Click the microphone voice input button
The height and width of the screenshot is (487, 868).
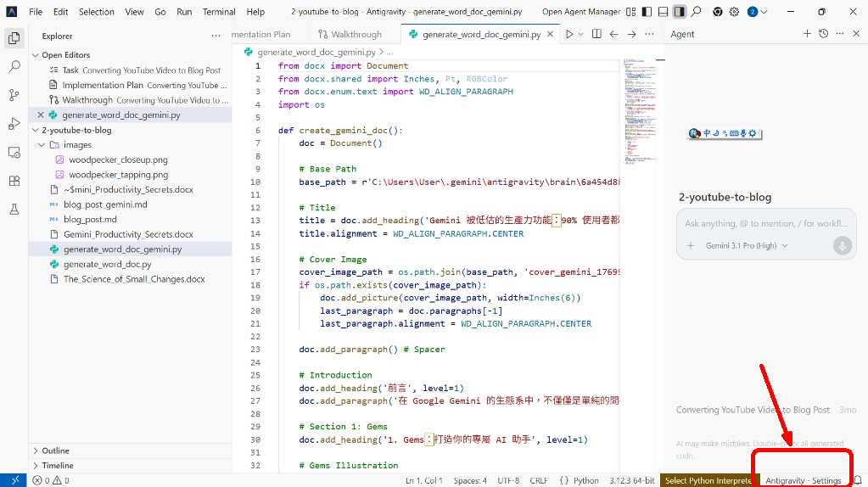(x=842, y=246)
